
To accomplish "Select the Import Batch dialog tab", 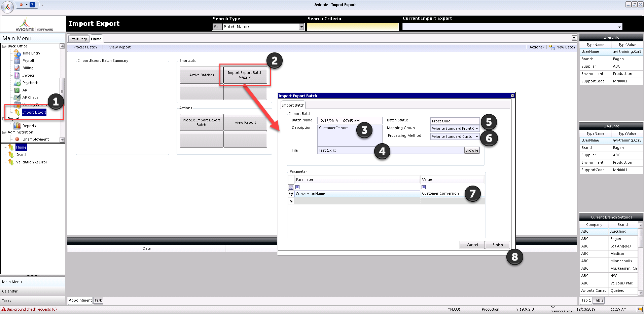I will pyautogui.click(x=293, y=105).
